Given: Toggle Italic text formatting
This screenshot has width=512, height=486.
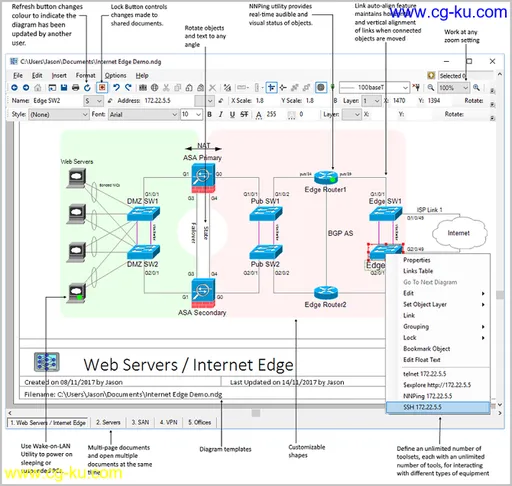Looking at the screenshot, I should pyautogui.click(x=221, y=114).
